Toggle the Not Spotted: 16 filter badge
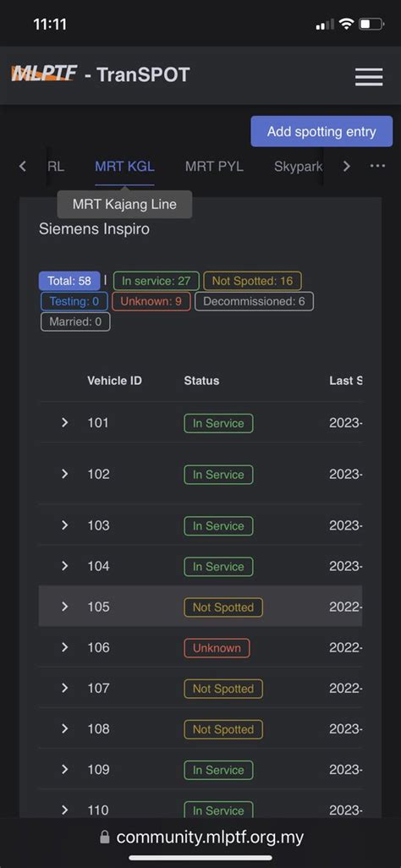Viewport: 401px width, 868px height. tap(252, 281)
